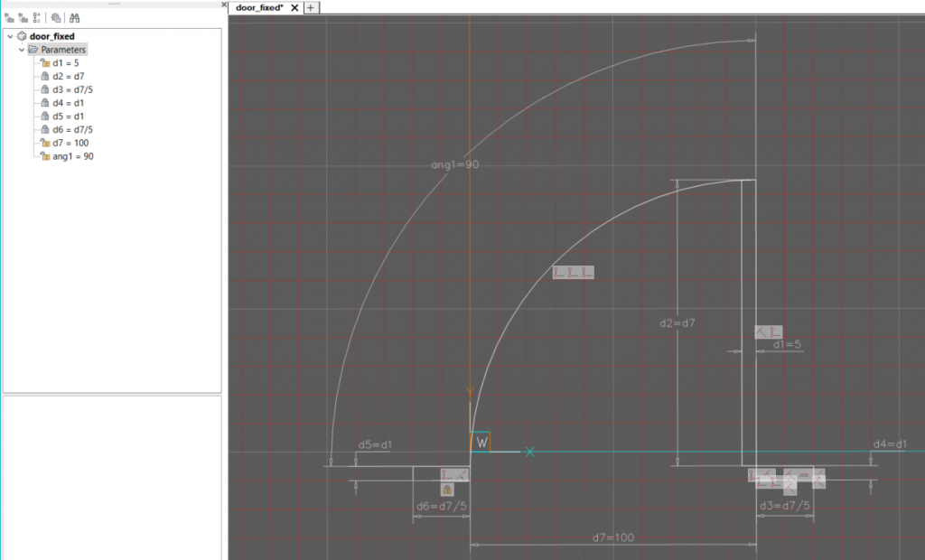Select the d5 = d1 parameter row
Screen dimensions: 925x560
(68, 117)
